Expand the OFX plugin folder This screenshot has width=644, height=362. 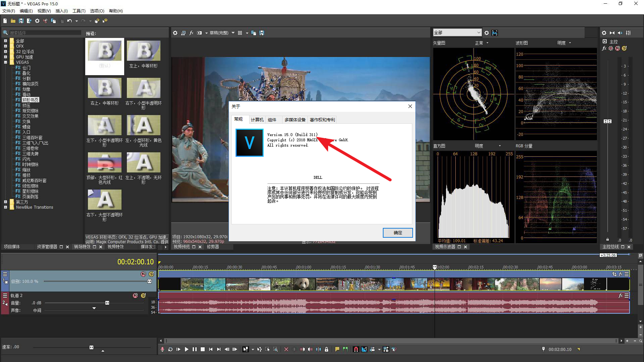[5, 46]
